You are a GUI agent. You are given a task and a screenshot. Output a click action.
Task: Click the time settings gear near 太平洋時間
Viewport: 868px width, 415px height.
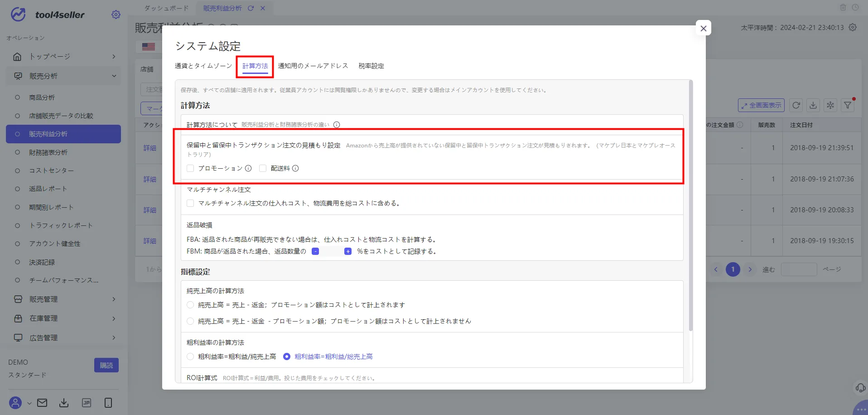click(x=853, y=27)
